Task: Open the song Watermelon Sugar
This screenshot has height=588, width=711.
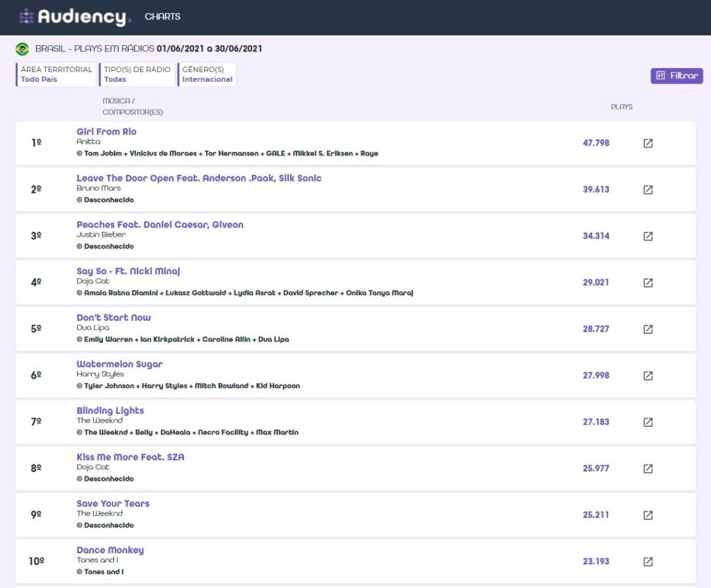Action: click(119, 364)
